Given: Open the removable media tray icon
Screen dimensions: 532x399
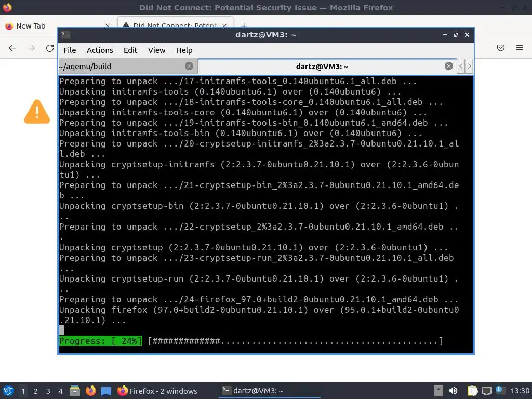Looking at the screenshot, I should tap(438, 391).
